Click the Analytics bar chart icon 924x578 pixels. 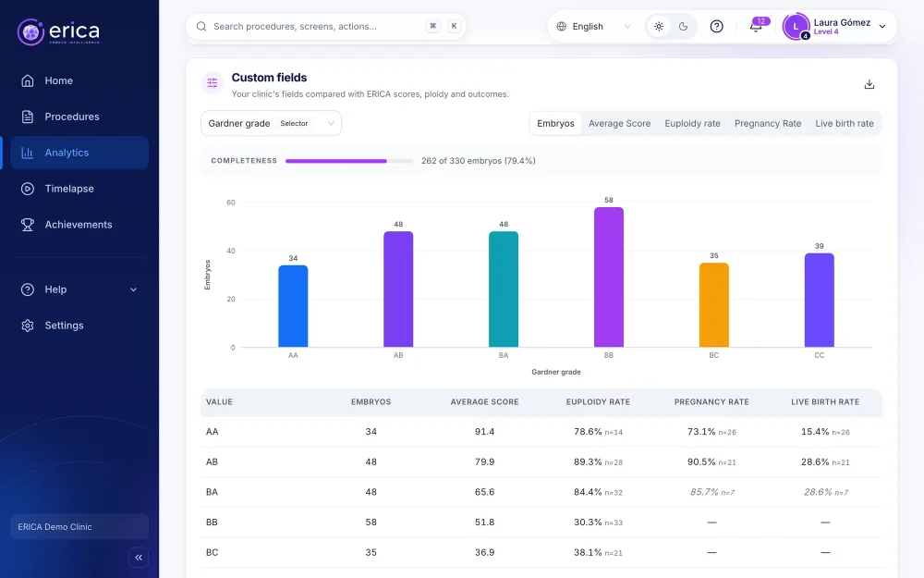pos(27,153)
